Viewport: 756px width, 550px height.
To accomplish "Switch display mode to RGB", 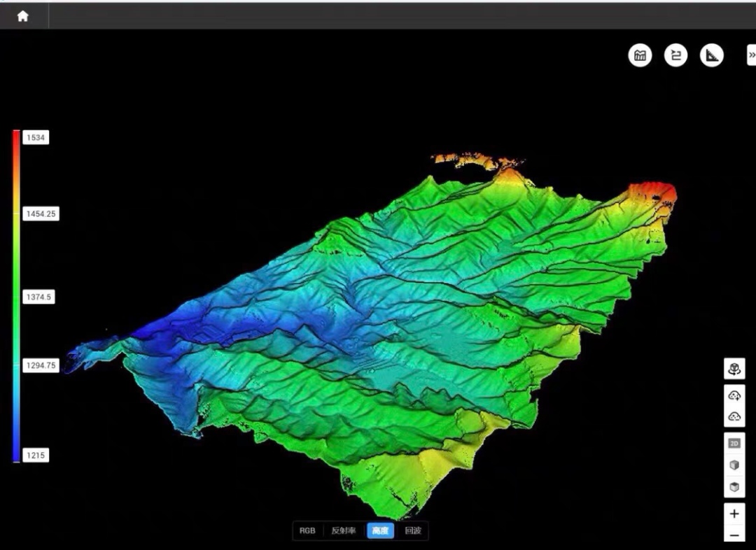I will tap(307, 530).
